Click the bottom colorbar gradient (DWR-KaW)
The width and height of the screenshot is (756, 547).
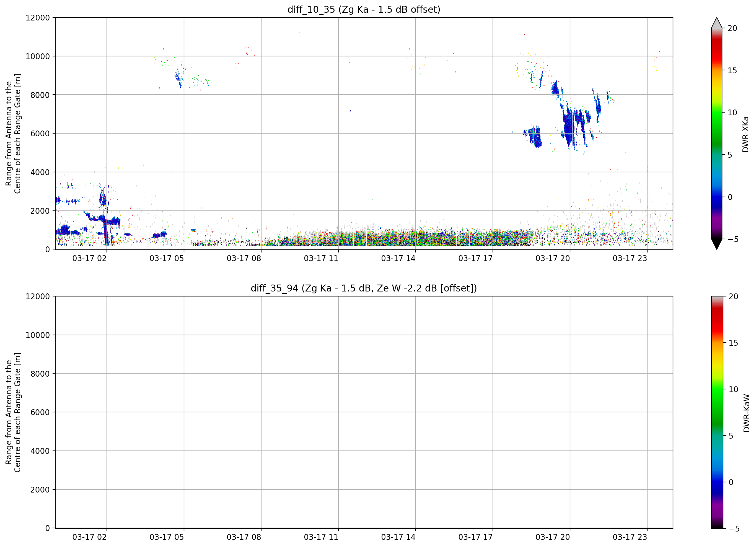point(717,412)
